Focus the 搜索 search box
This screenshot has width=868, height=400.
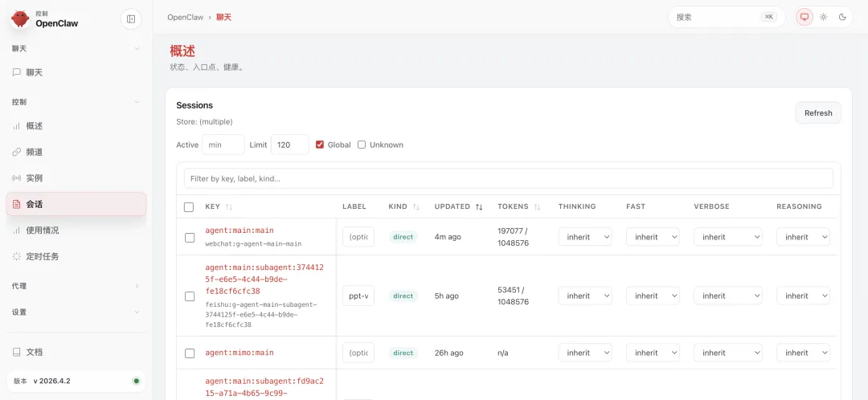[727, 17]
